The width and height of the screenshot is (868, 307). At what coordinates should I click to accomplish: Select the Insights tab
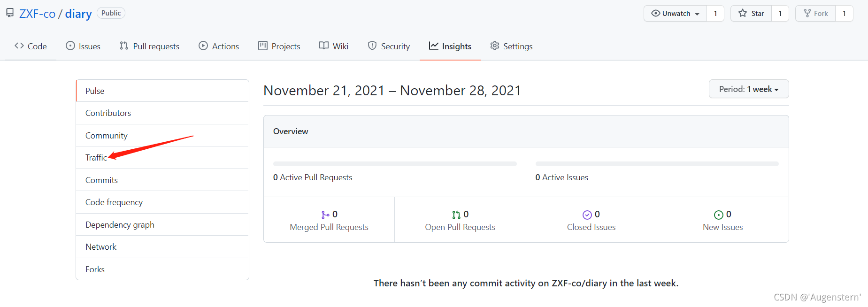(450, 46)
